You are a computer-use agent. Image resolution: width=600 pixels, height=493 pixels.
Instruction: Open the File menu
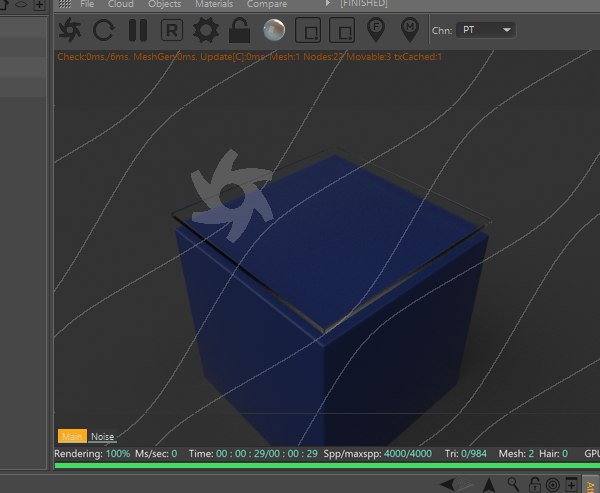coord(87,4)
